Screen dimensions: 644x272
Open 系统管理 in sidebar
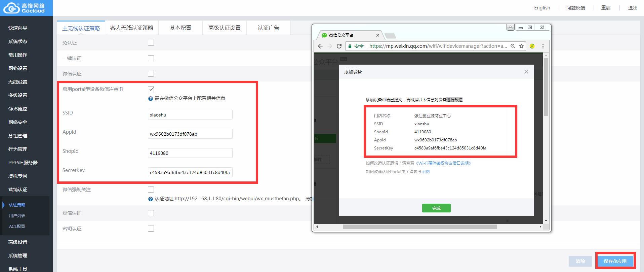[18, 256]
